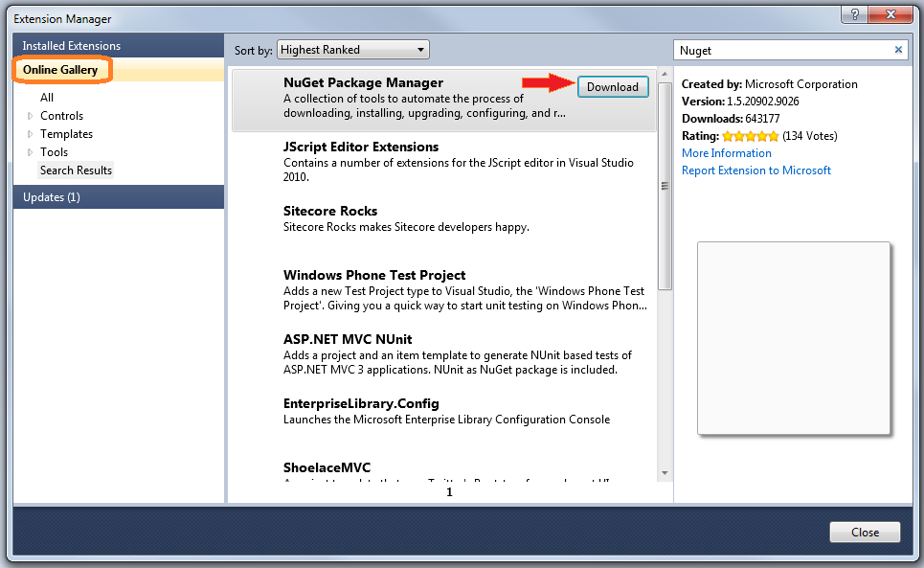Image resolution: width=924 pixels, height=568 pixels.
Task: Expand the Templates tree node
Action: 30,134
